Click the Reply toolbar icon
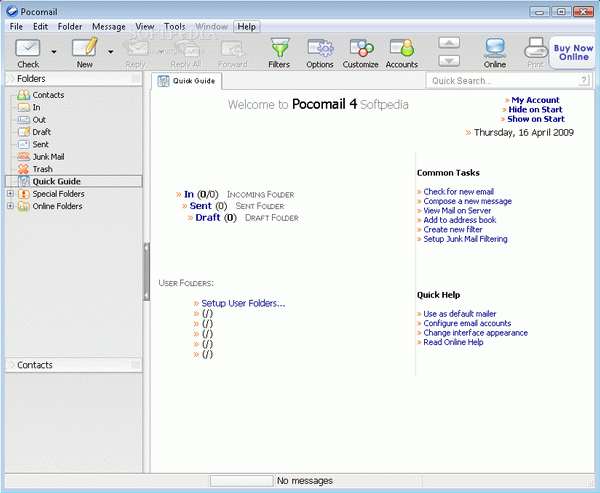600x493 pixels. [136, 48]
